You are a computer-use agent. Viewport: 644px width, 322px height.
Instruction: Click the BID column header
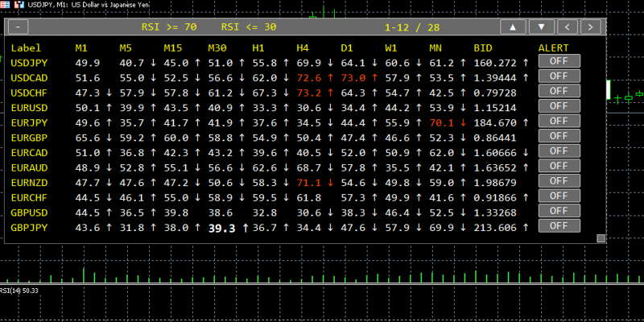click(483, 48)
